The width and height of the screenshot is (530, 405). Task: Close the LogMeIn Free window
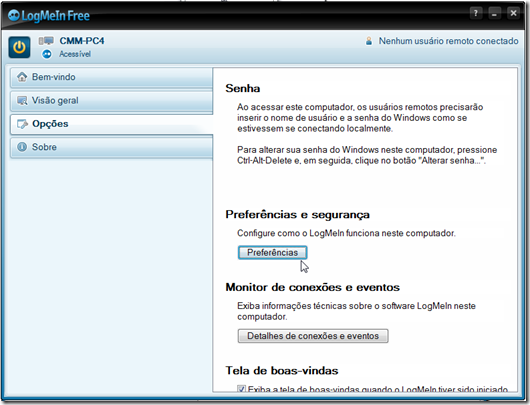513,13
